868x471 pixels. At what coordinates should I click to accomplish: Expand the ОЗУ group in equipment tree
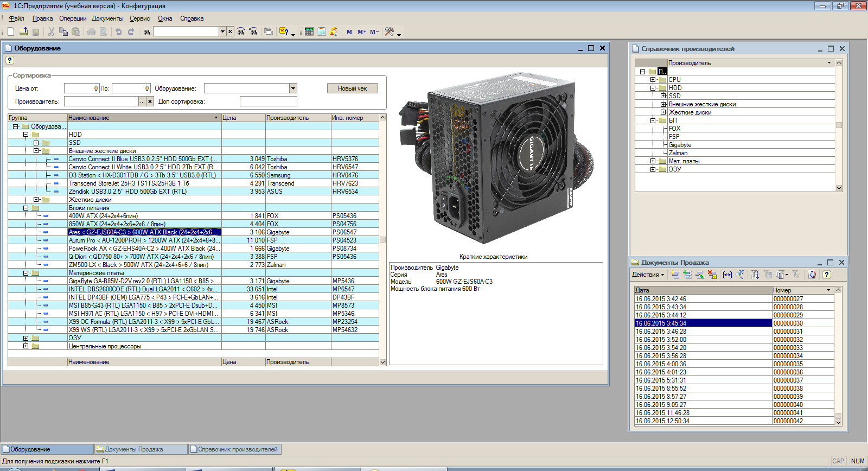tap(26, 338)
